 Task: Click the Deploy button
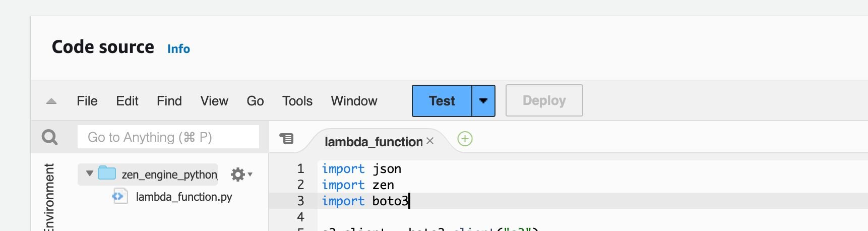pos(544,100)
